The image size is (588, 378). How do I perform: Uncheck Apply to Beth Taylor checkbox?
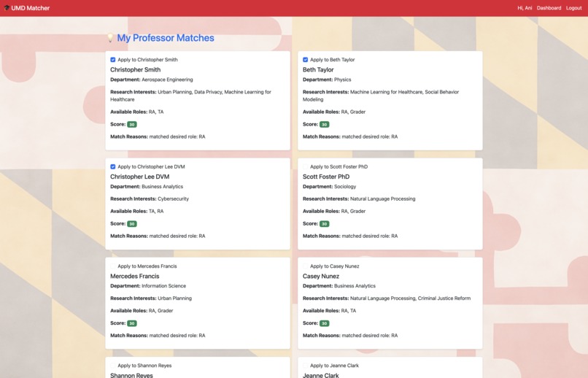click(305, 60)
